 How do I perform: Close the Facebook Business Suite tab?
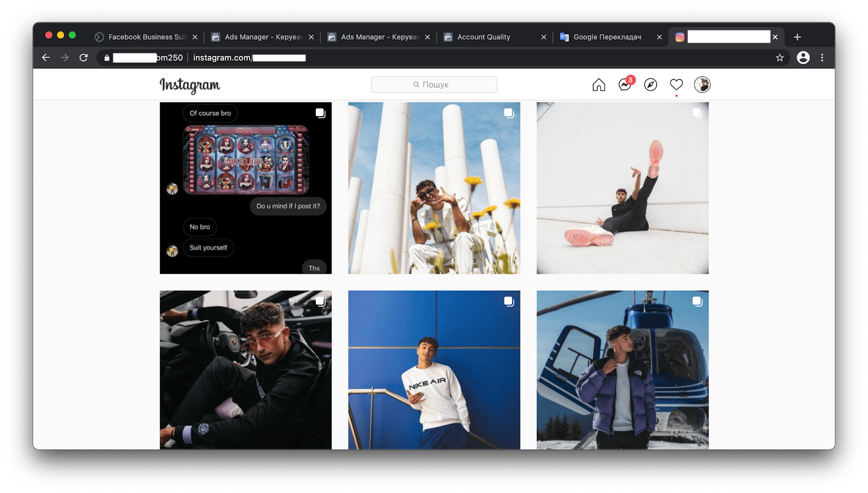click(195, 37)
